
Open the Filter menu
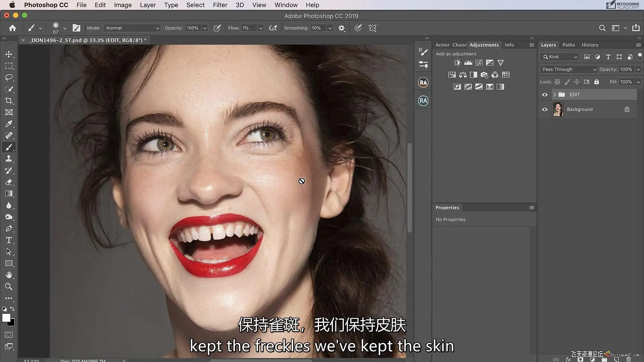pyautogui.click(x=220, y=5)
